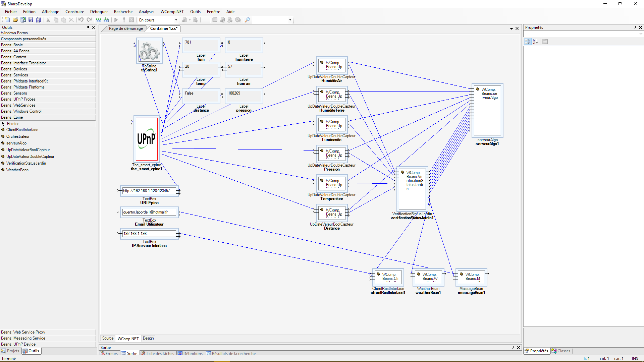Click the New File toolbar icon
This screenshot has height=362, width=644.
7,20
